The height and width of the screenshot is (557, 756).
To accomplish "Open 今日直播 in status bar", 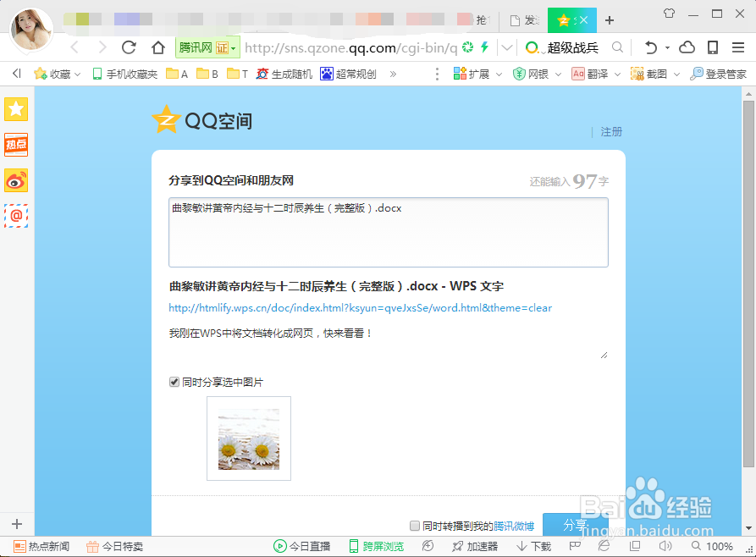I will [302, 546].
